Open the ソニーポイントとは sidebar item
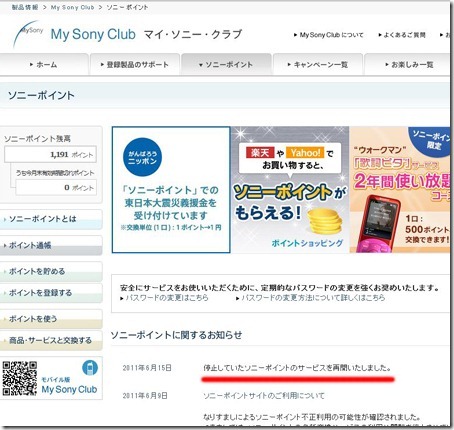 [x=51, y=219]
